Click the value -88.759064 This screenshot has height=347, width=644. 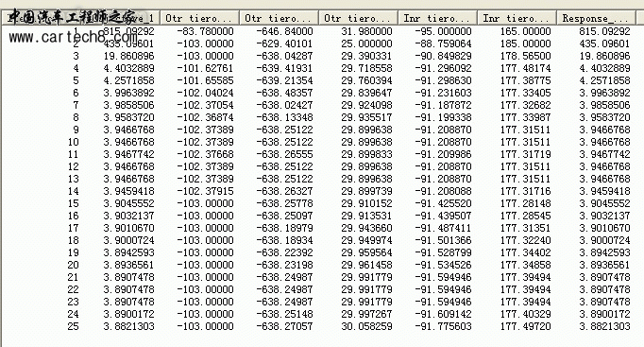point(443,43)
